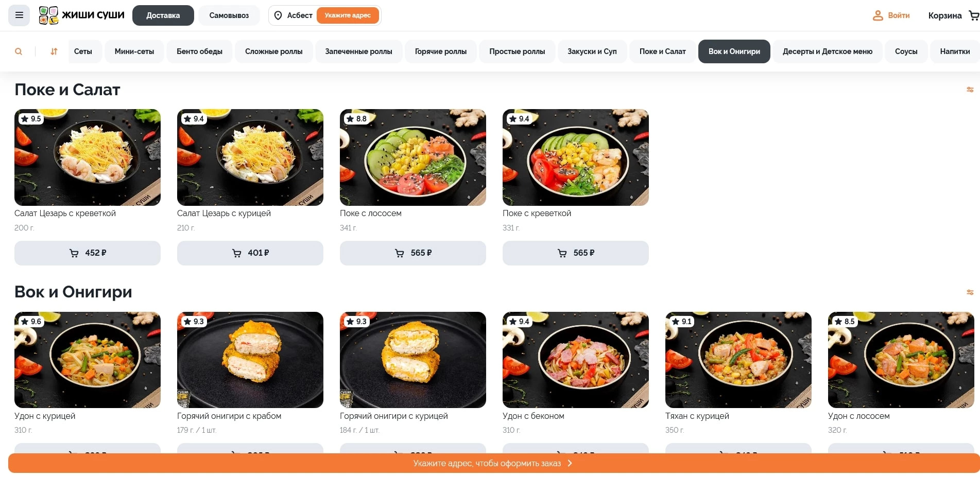The image size is (980, 477).
Task: Open the Асбест city selector
Action: click(x=293, y=15)
